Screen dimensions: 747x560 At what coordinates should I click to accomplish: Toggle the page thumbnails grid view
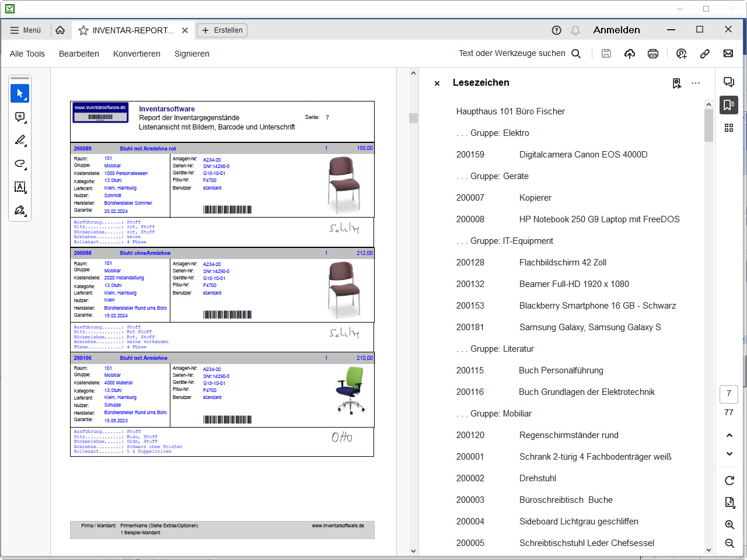[728, 128]
